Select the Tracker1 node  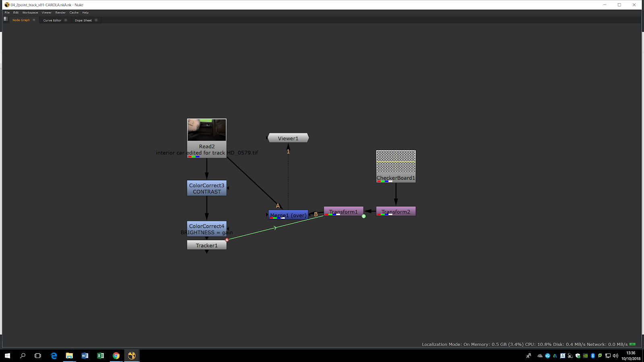click(206, 245)
